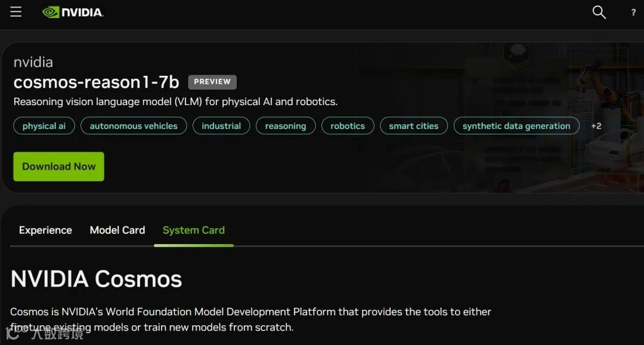The image size is (644, 345).
Task: Select the smart cities tag
Action: point(414,126)
